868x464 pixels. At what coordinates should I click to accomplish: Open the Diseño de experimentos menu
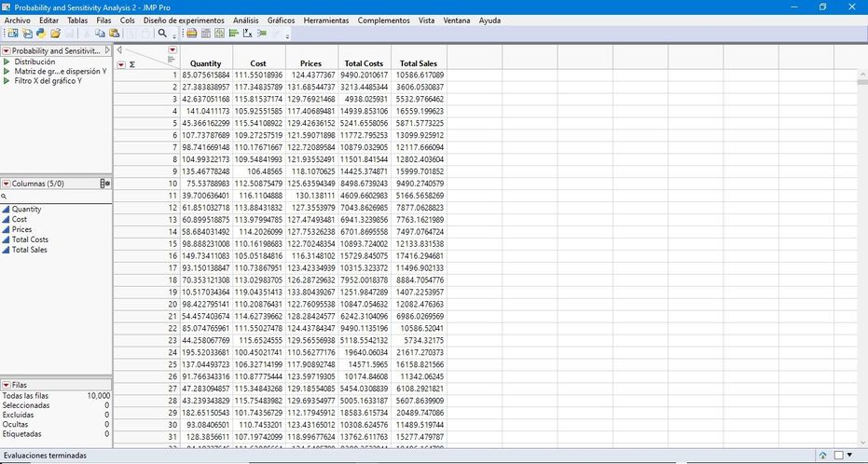(x=184, y=20)
